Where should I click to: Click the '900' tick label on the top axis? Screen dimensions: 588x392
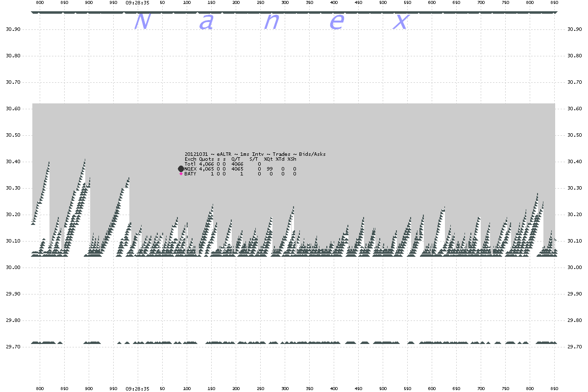coord(89,2)
